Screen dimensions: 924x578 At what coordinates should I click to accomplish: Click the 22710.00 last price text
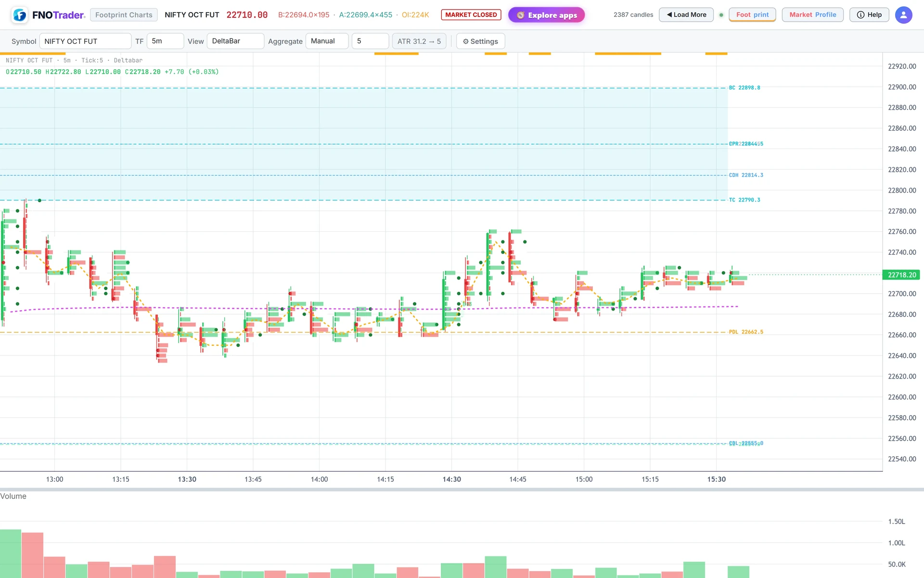247,15
